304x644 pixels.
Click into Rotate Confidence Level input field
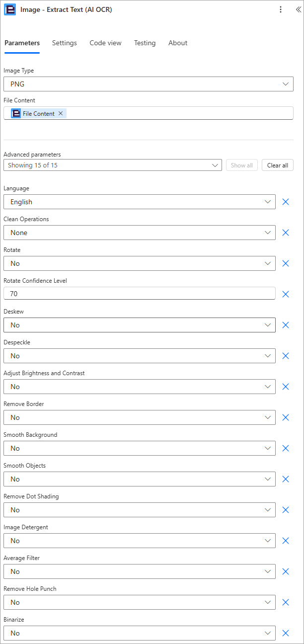click(140, 294)
